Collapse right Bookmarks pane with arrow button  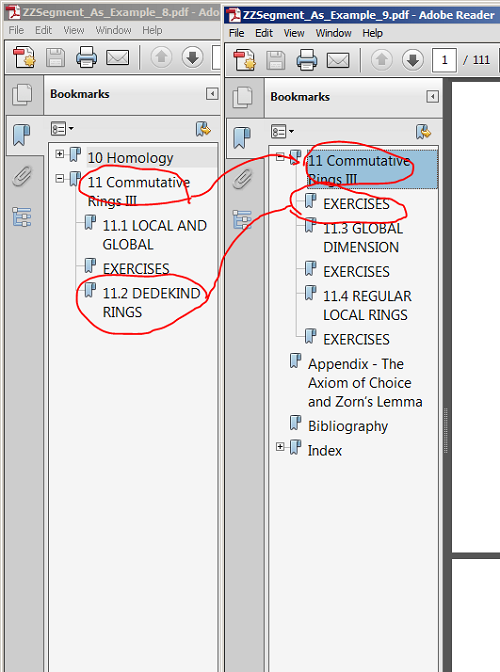coord(432,96)
